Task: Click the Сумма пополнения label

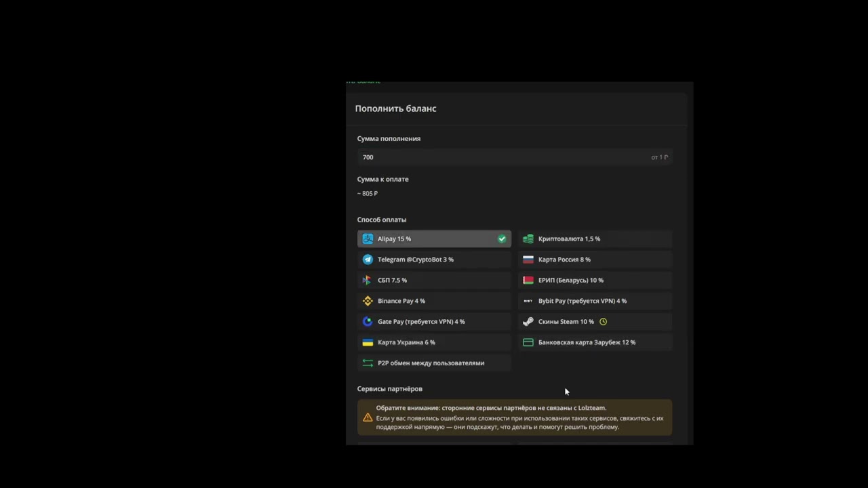Action: point(389,138)
